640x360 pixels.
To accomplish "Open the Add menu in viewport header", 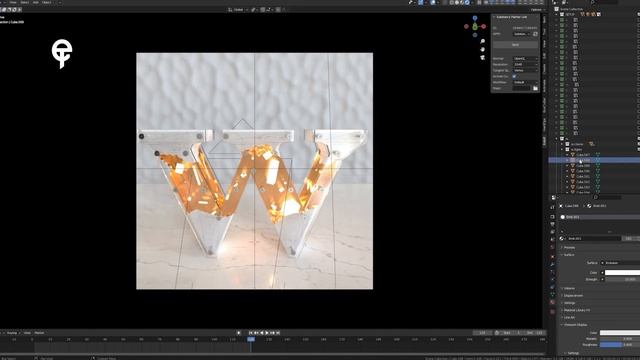I will (36, 2).
